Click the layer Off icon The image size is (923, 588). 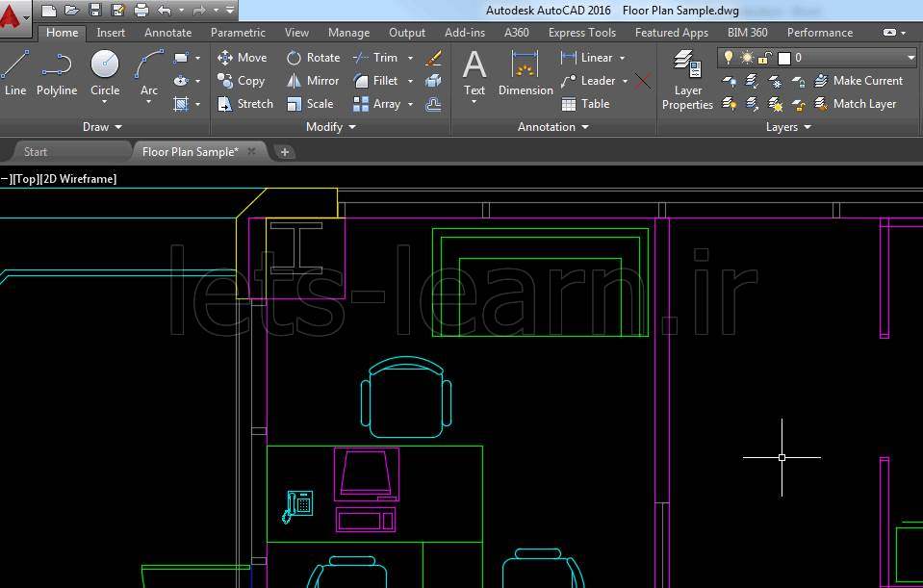coord(729,81)
